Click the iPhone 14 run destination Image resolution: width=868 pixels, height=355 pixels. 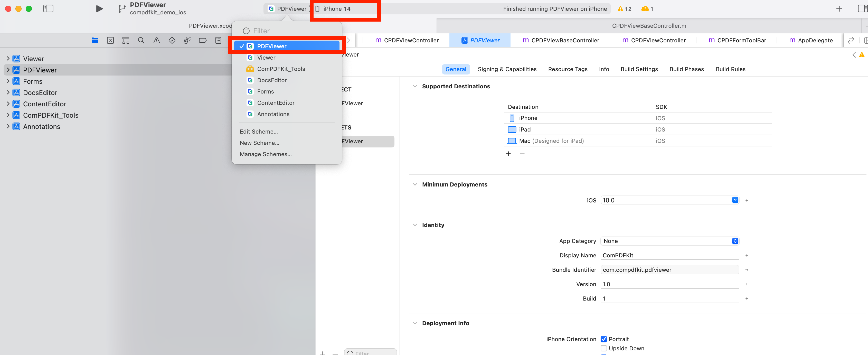pyautogui.click(x=337, y=9)
